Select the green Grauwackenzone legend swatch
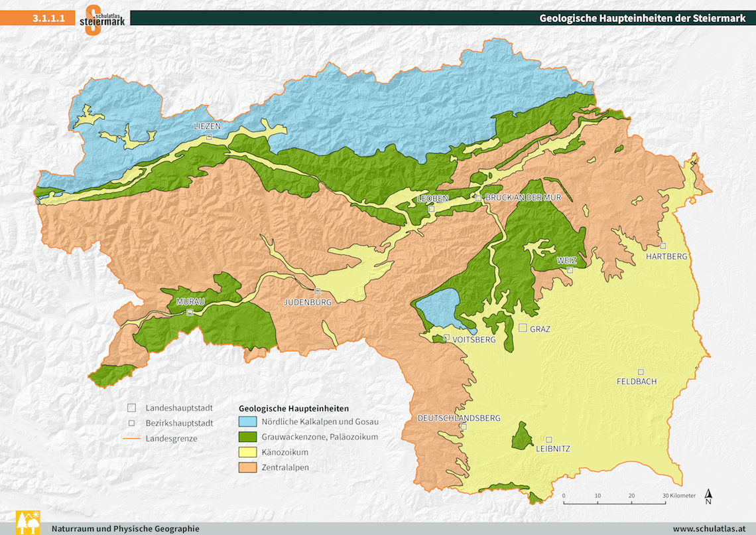The height and width of the screenshot is (535, 756). point(247,437)
